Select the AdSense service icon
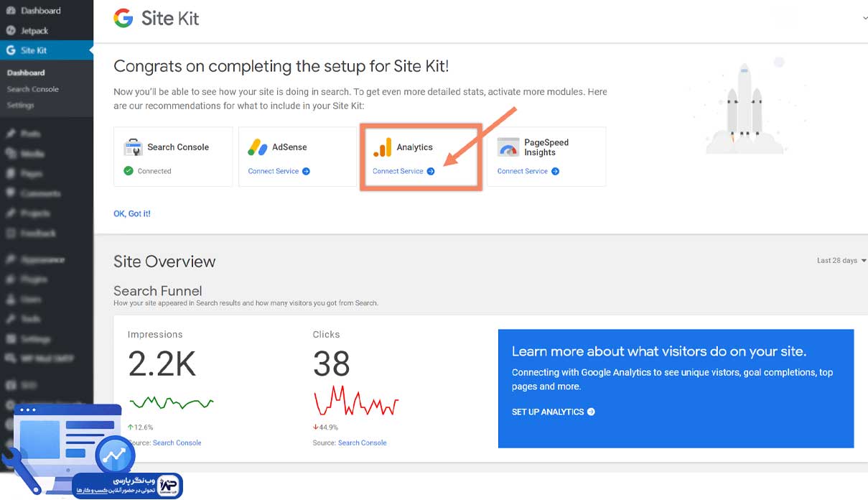This screenshot has width=868, height=500. pyautogui.click(x=258, y=147)
